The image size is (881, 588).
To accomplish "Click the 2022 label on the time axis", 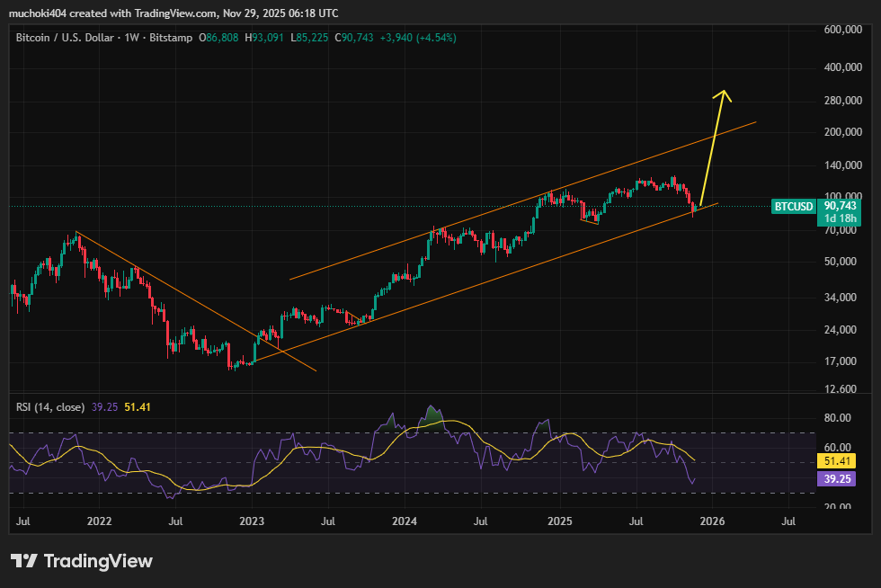I will (99, 521).
